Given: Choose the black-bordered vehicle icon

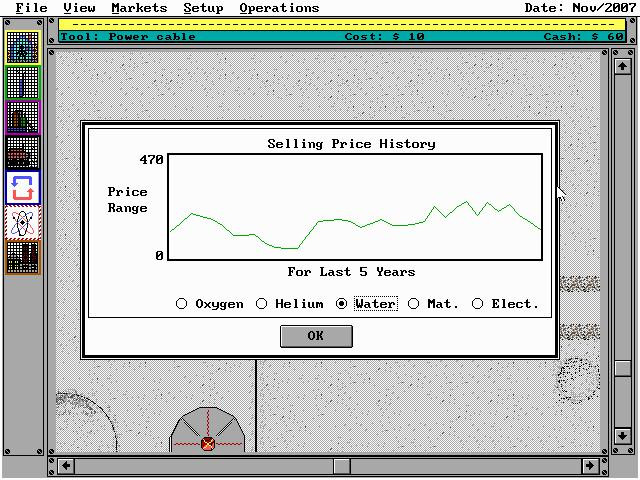Looking at the screenshot, I should coord(22,152).
